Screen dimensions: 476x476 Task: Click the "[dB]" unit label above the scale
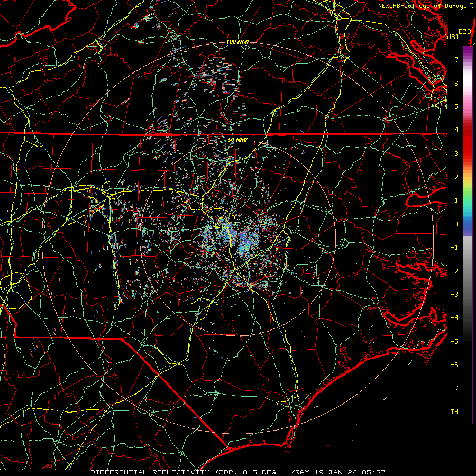click(452, 36)
